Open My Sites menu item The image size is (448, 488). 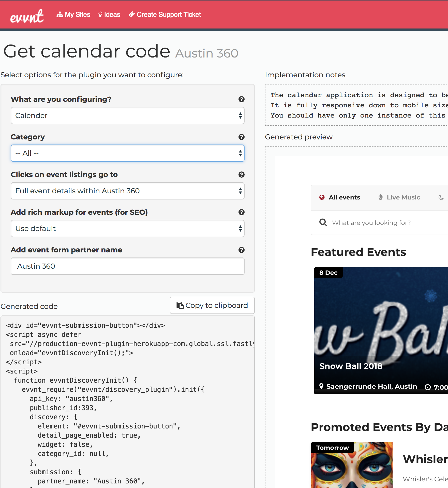point(73,15)
